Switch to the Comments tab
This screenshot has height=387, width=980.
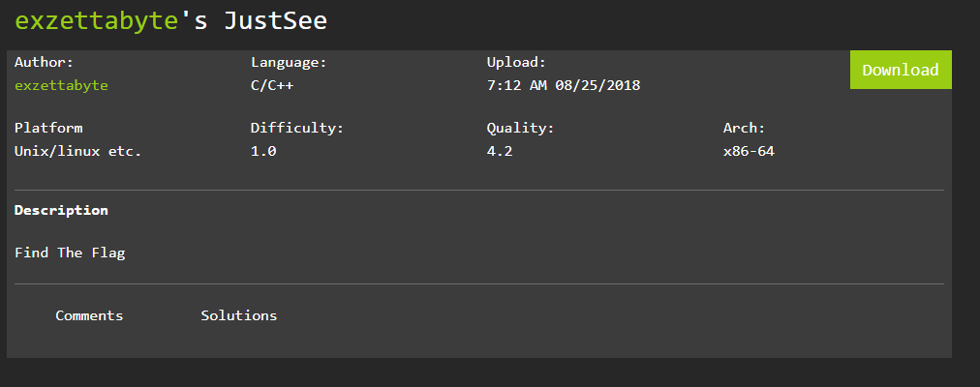tap(89, 315)
